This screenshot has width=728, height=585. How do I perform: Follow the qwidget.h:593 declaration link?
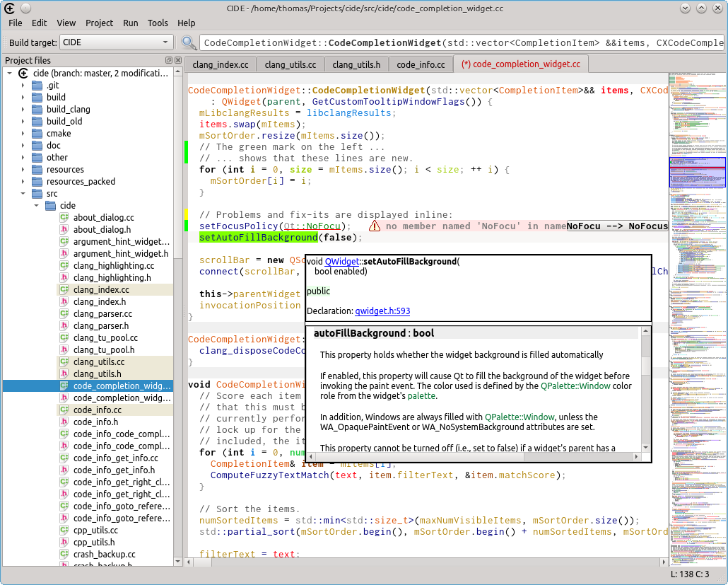[x=382, y=311]
